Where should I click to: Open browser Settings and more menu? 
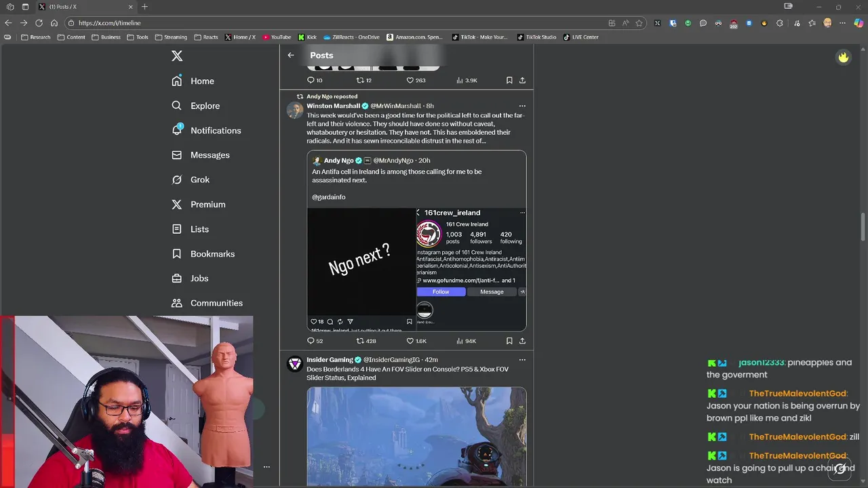tap(843, 23)
